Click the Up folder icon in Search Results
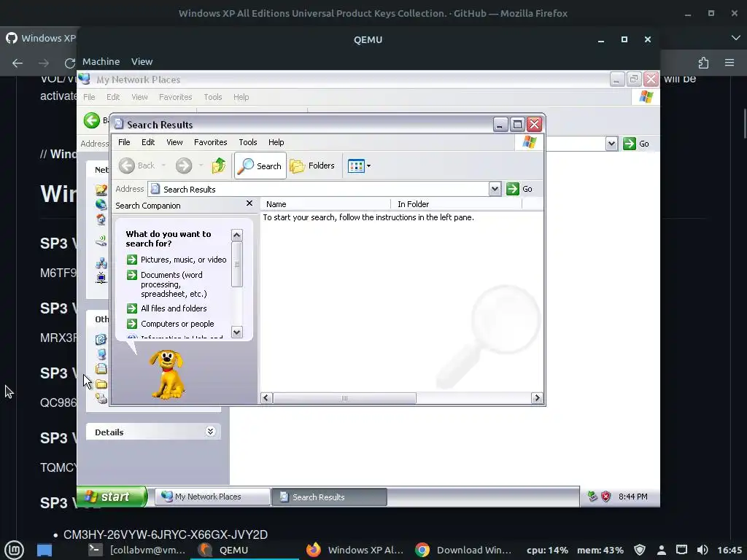Viewport: 747px width, 560px height. pos(219,166)
